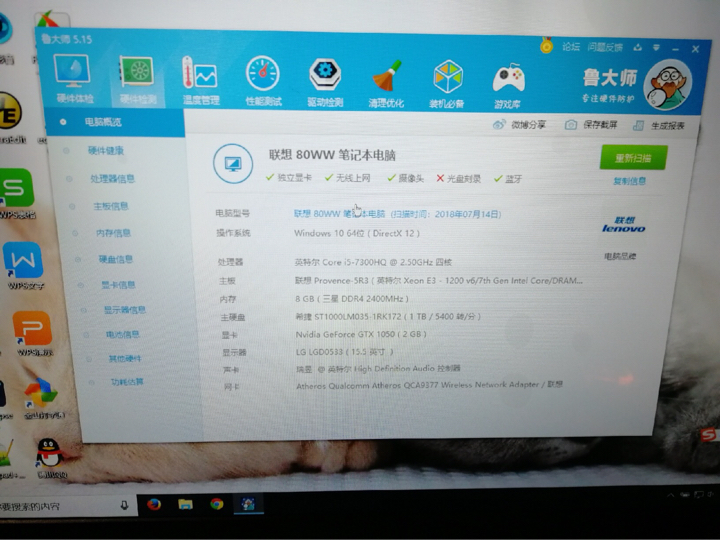Viewport: 720px width, 540px height.
Task: Open Chrome from the taskbar
Action: coord(217,504)
